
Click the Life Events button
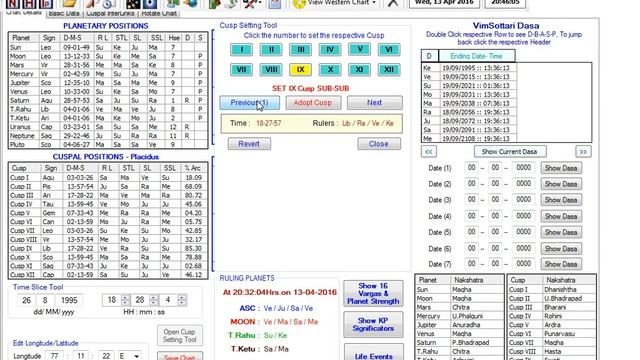coord(373,353)
